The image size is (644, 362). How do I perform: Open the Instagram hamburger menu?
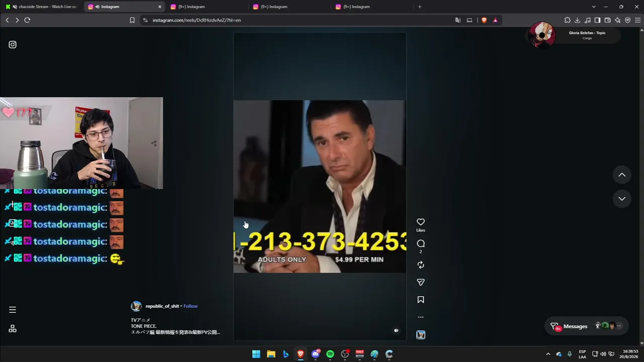click(13, 310)
